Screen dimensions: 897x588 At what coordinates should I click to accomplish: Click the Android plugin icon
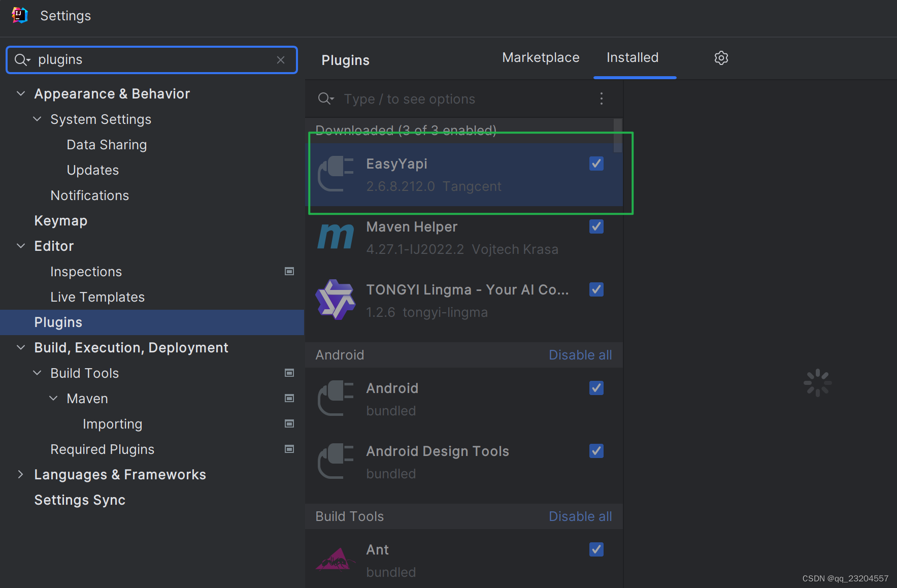coord(336,399)
